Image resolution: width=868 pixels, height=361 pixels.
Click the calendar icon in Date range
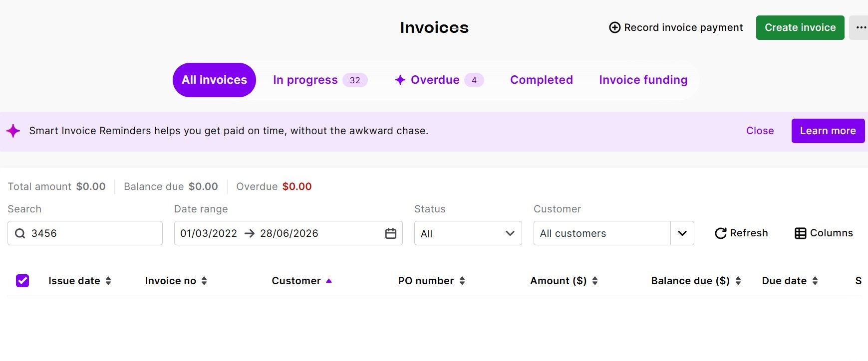tap(391, 233)
